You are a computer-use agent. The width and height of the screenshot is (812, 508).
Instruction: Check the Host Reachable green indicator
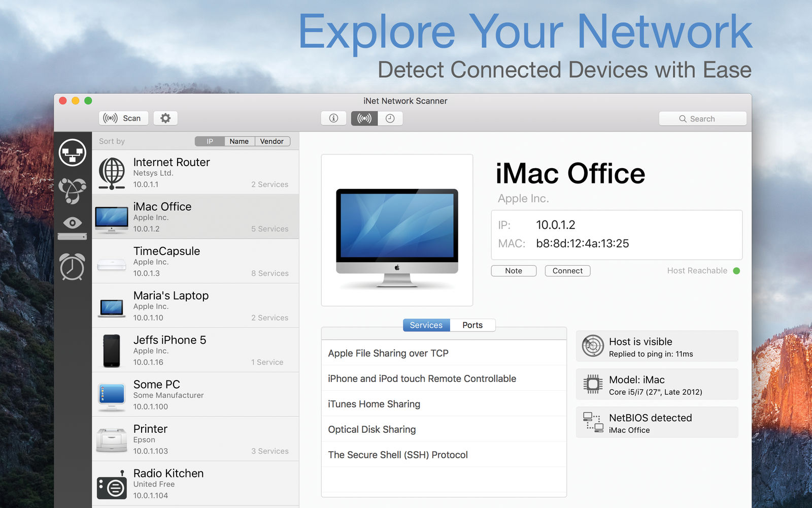click(737, 271)
